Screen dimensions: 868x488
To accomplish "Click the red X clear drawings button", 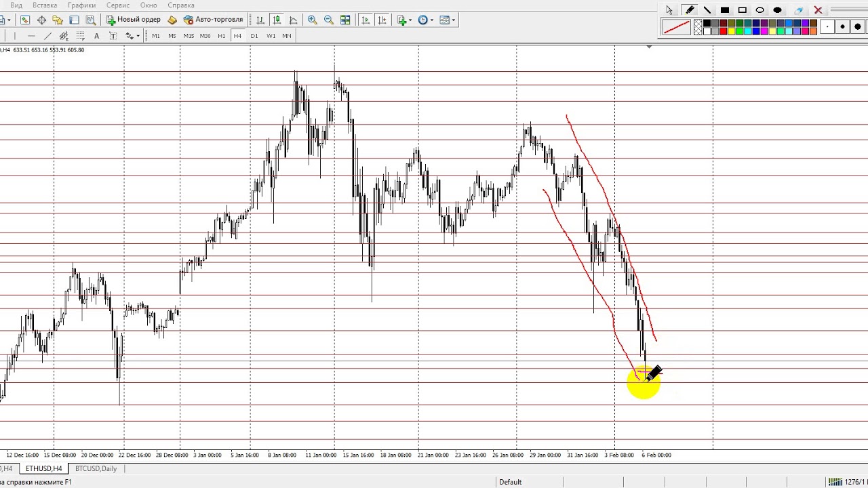I will pyautogui.click(x=818, y=10).
